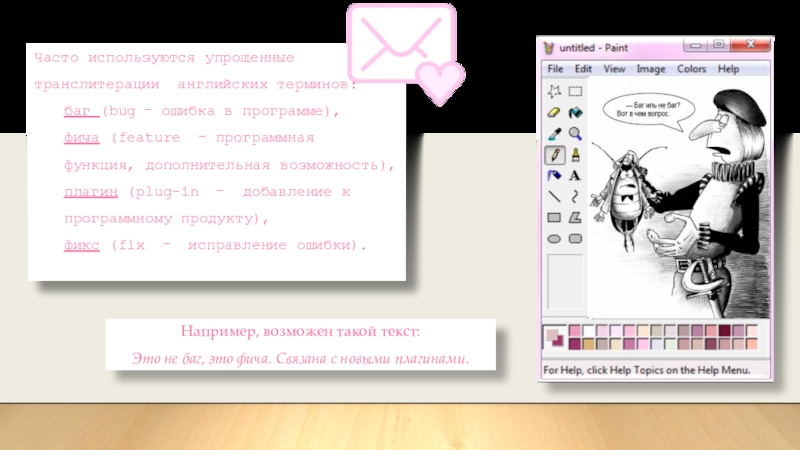
Task: Click the cartoon speech bubble on canvas
Action: tap(648, 110)
